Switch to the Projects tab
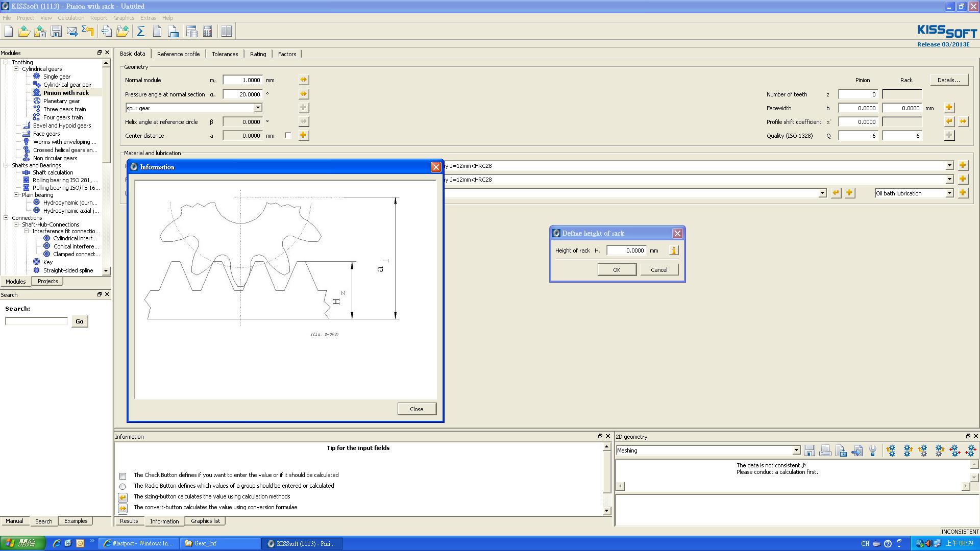This screenshot has width=980, height=551. click(x=47, y=281)
